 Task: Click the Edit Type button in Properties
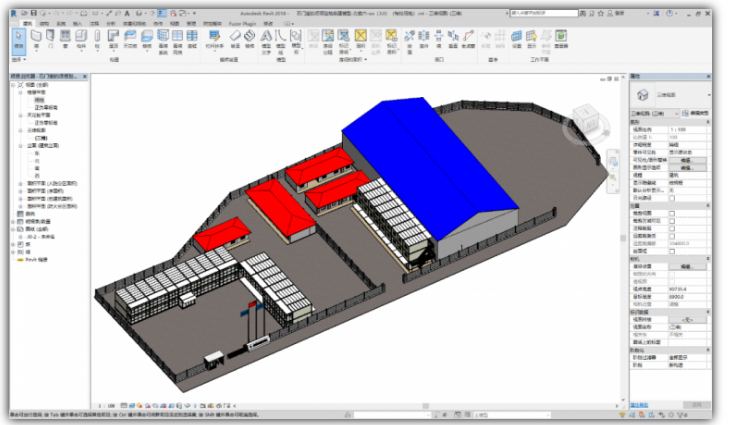pos(696,113)
